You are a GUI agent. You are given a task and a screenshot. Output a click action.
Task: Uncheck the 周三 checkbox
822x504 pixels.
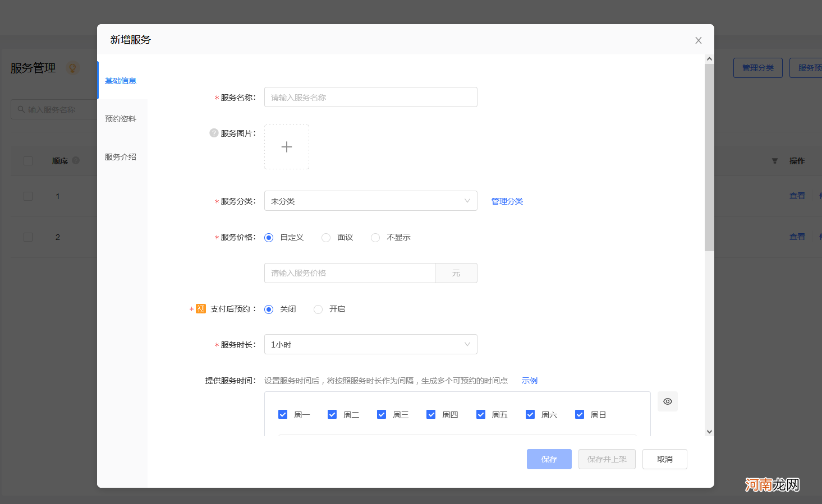tap(382, 414)
